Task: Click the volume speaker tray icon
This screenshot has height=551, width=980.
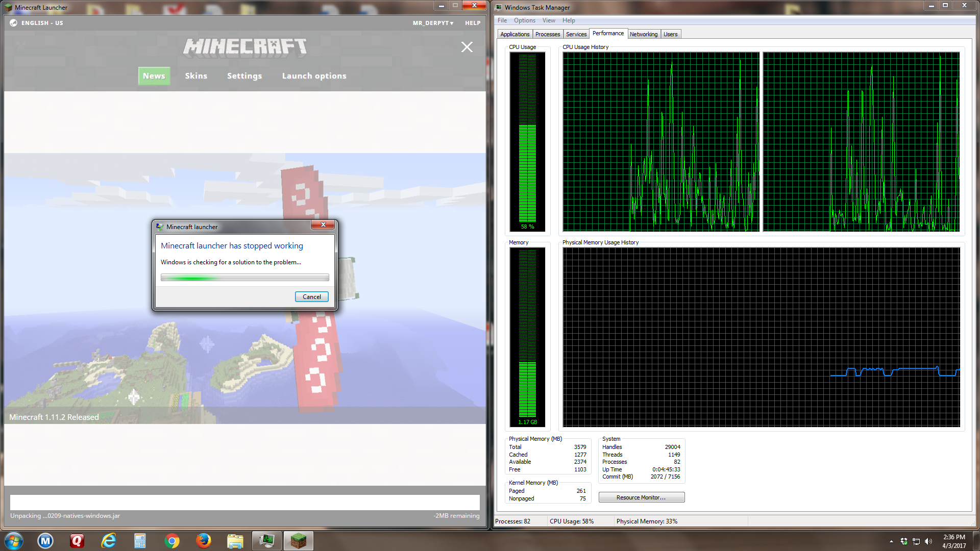Action: (x=928, y=541)
